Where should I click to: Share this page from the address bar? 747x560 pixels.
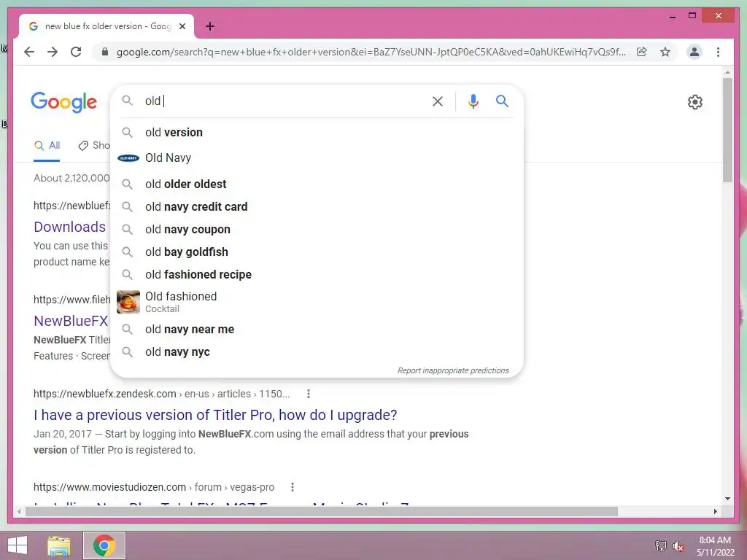click(x=642, y=52)
